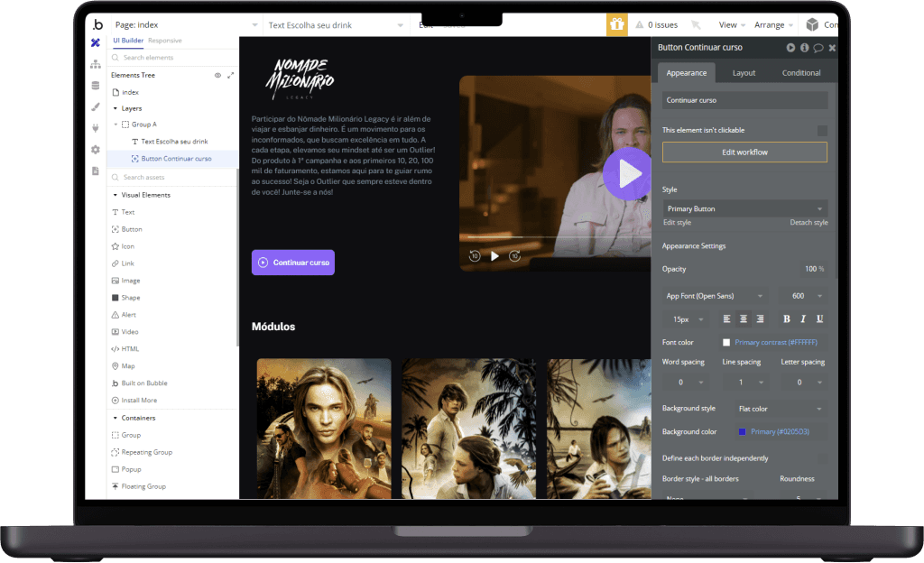Collapse the Visual Elements section
This screenshot has height=563, width=924.
(115, 195)
